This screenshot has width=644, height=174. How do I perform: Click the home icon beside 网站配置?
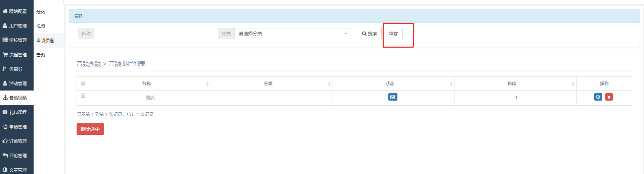(x=5, y=11)
